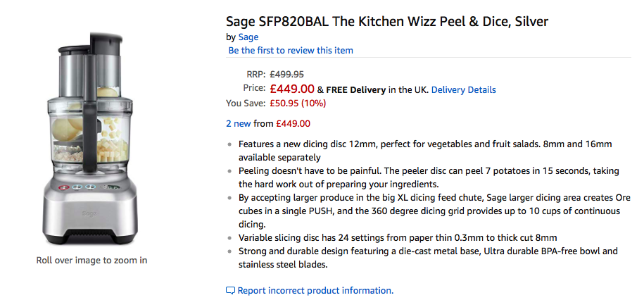Open the Delivery Details link
The height and width of the screenshot is (300, 644).
463,89
